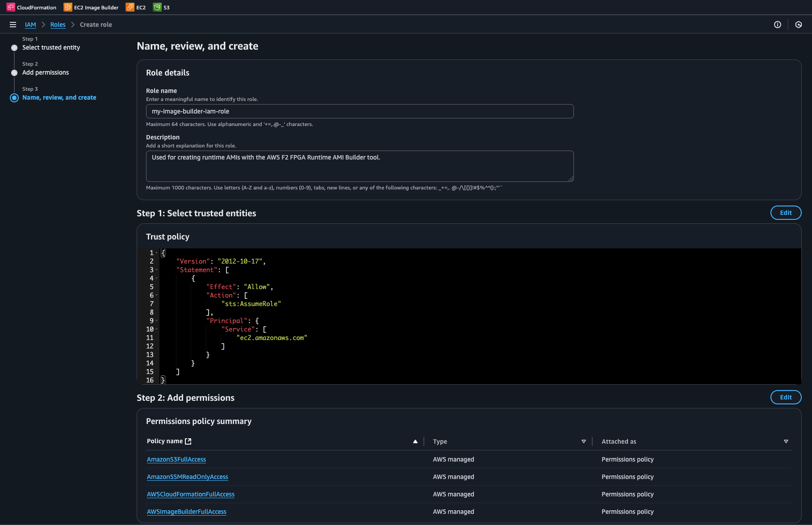The height and width of the screenshot is (525, 812).
Task: Open the S3 service shortcut
Action: pyautogui.click(x=161, y=7)
